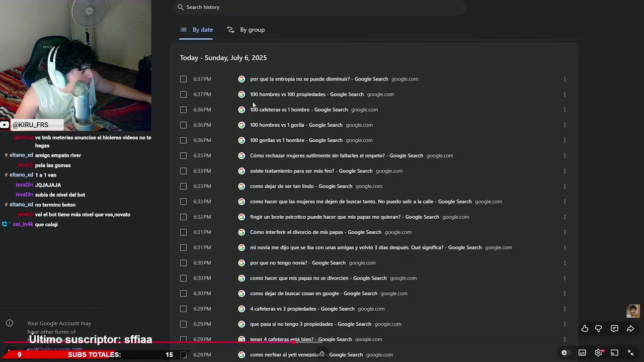Click Google favicon of 'fingir un brote psicotico' entry
This screenshot has width=644, height=362.
[242, 217]
